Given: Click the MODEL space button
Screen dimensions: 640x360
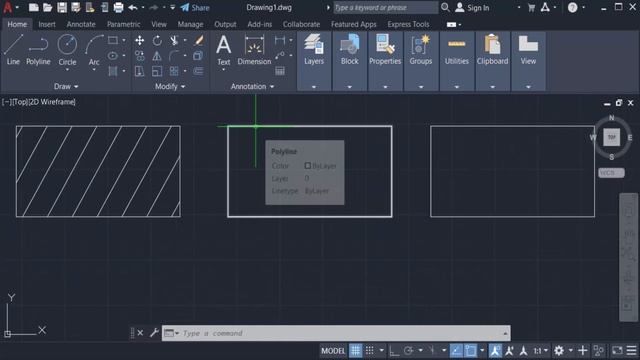Looking at the screenshot, I should 333,351.
